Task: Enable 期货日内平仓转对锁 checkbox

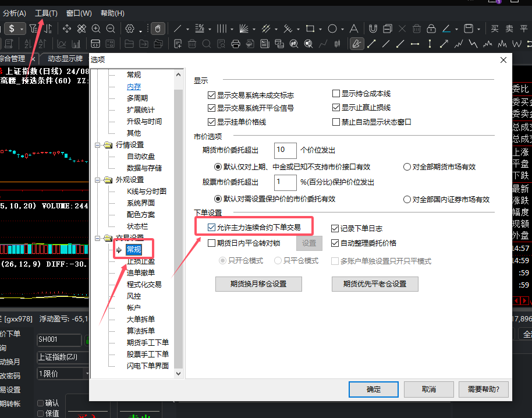Action: [x=212, y=243]
